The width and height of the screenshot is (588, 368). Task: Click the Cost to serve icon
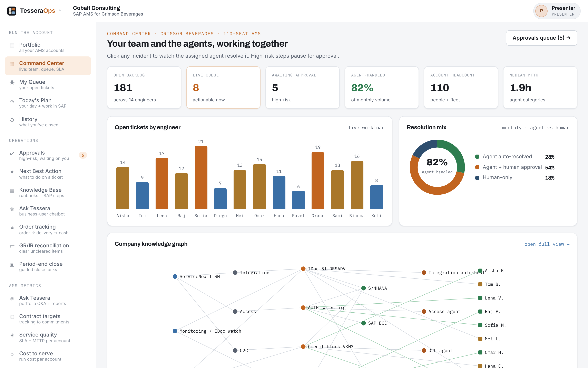coord(12,354)
